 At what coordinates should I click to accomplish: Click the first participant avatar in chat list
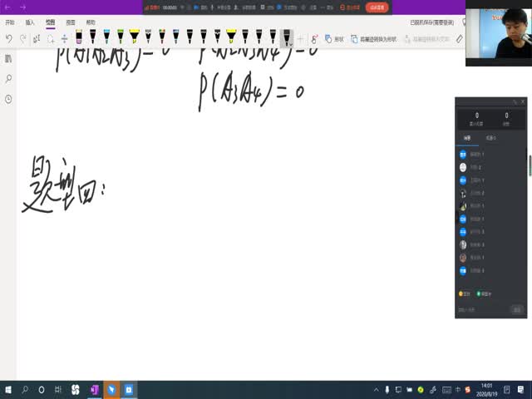pos(463,155)
